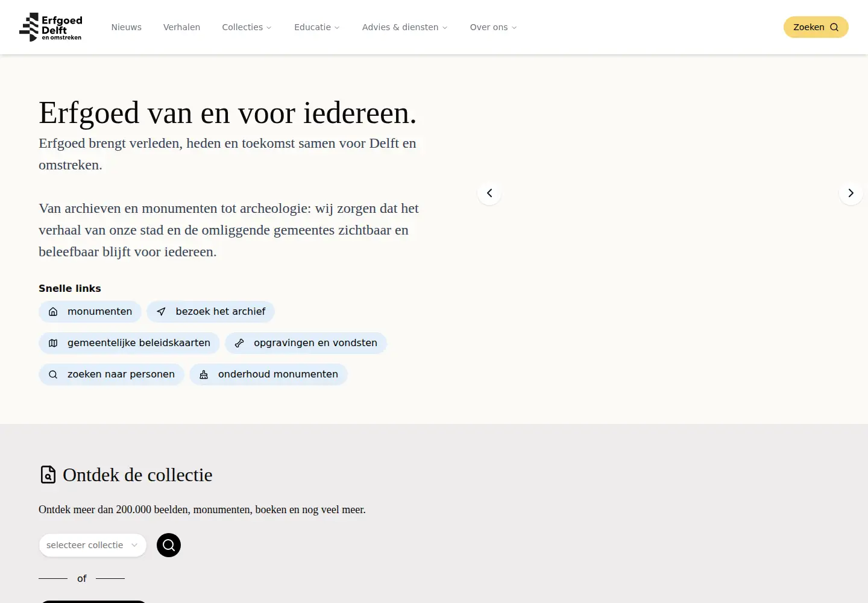Click the document-search icon beside Ontdek de collectie
The width and height of the screenshot is (868, 603).
[x=48, y=475]
